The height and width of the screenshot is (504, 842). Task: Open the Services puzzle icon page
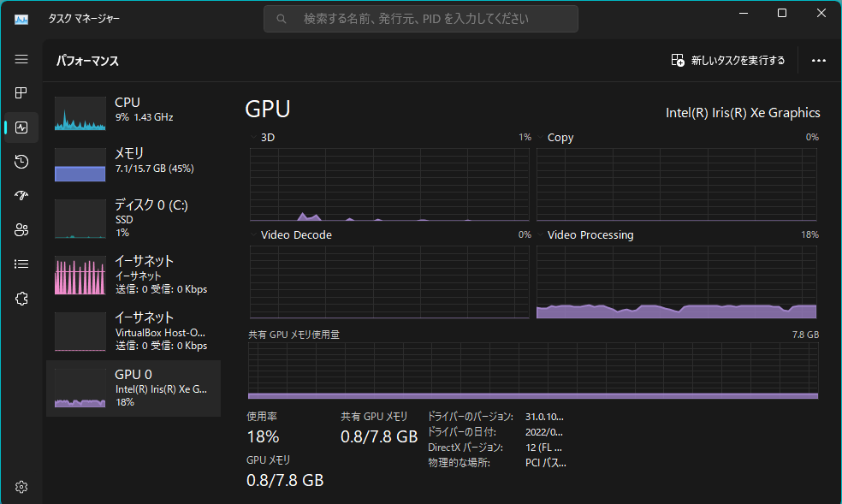[21, 299]
